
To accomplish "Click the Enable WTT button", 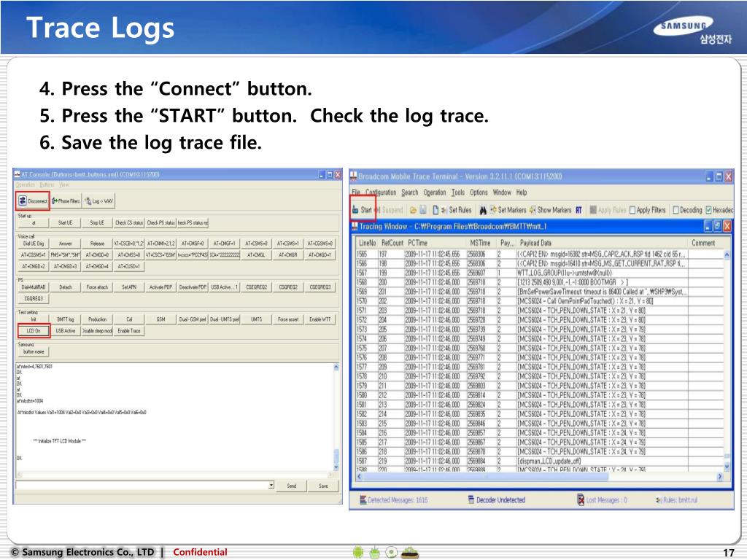I will click(320, 319).
